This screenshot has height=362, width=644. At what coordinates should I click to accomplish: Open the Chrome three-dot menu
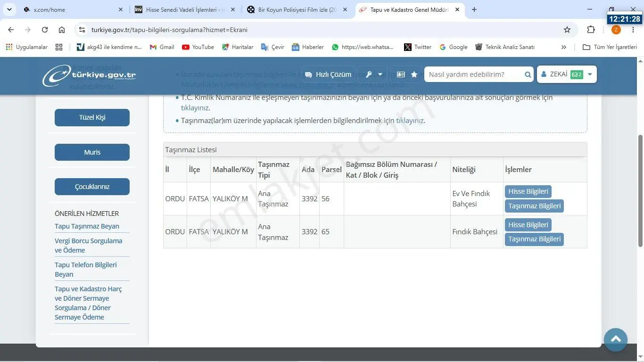(633, 30)
